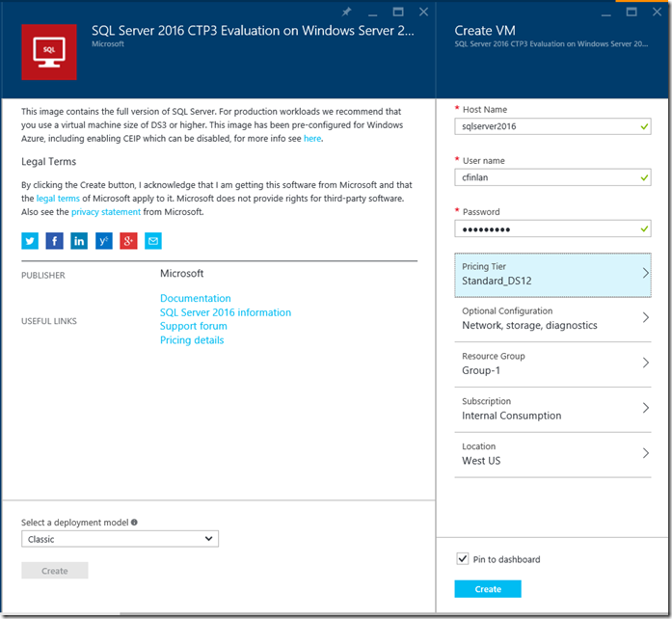Open the SQL Server 2016 information link

tap(226, 312)
